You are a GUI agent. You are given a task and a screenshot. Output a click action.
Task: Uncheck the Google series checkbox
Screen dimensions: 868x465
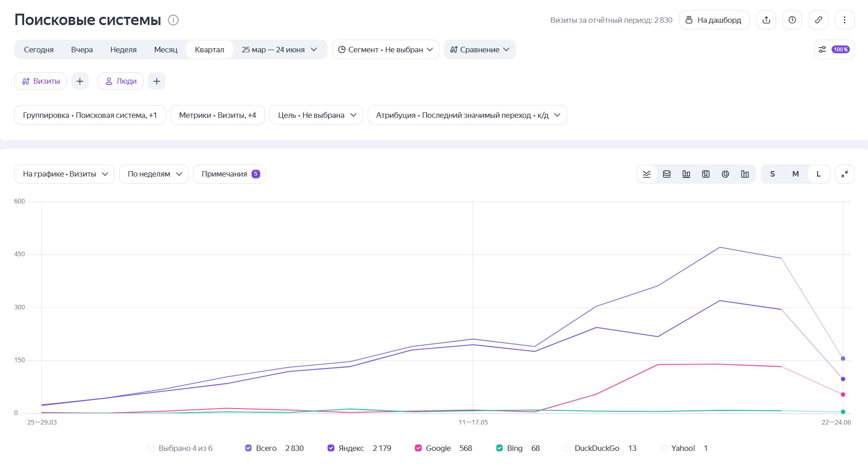418,448
